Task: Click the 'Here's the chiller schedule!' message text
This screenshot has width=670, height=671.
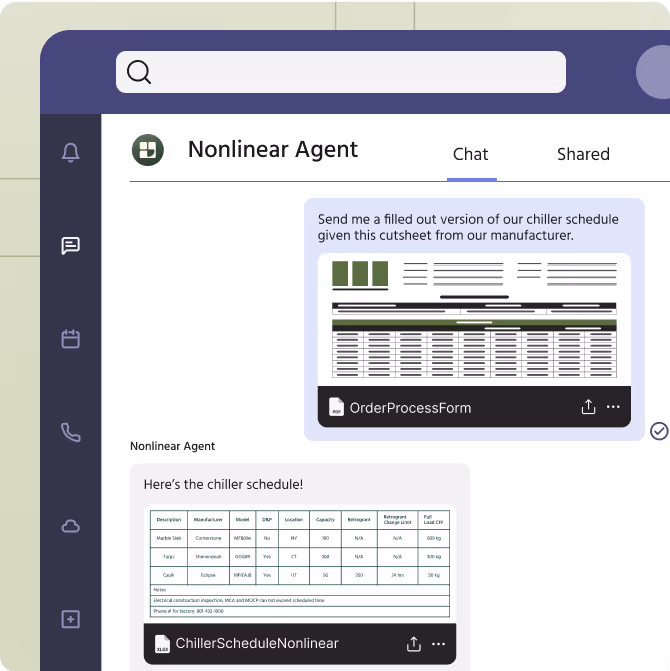Action: (223, 484)
